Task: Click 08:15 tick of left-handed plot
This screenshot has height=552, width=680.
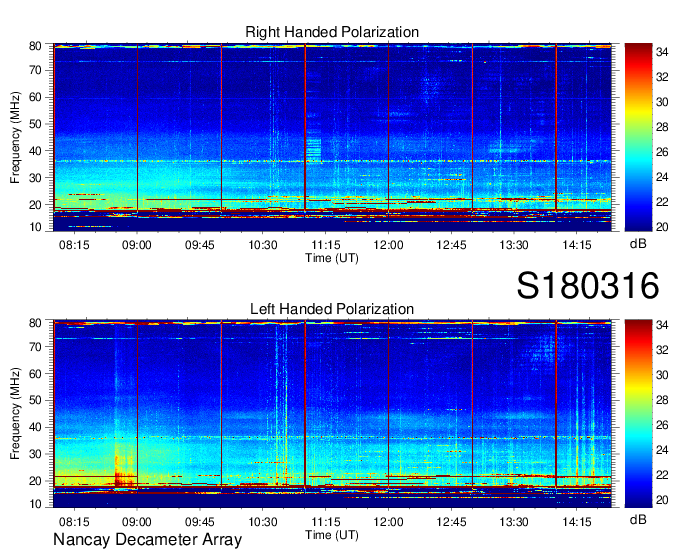Action: click(x=74, y=521)
